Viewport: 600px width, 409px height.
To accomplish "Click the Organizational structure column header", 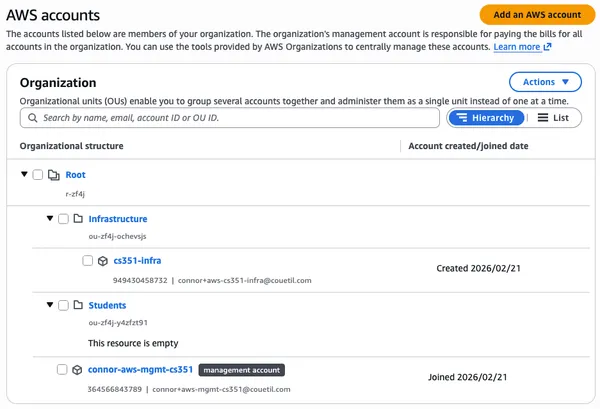I will (x=72, y=146).
